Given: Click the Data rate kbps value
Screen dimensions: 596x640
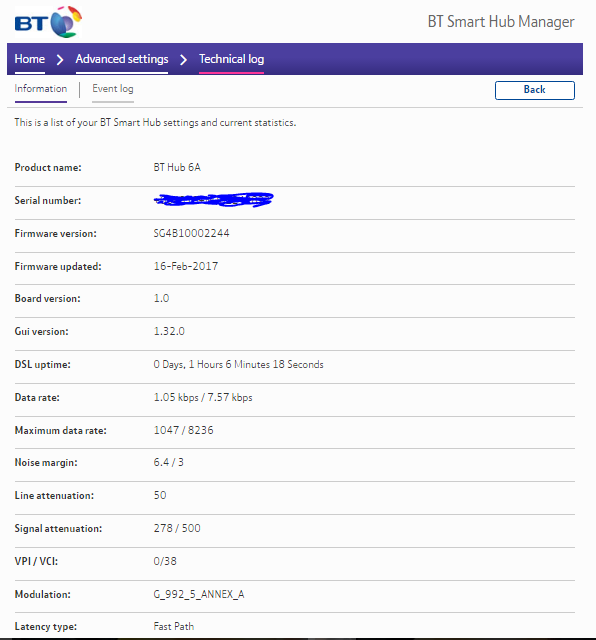Looking at the screenshot, I should [x=203, y=397].
